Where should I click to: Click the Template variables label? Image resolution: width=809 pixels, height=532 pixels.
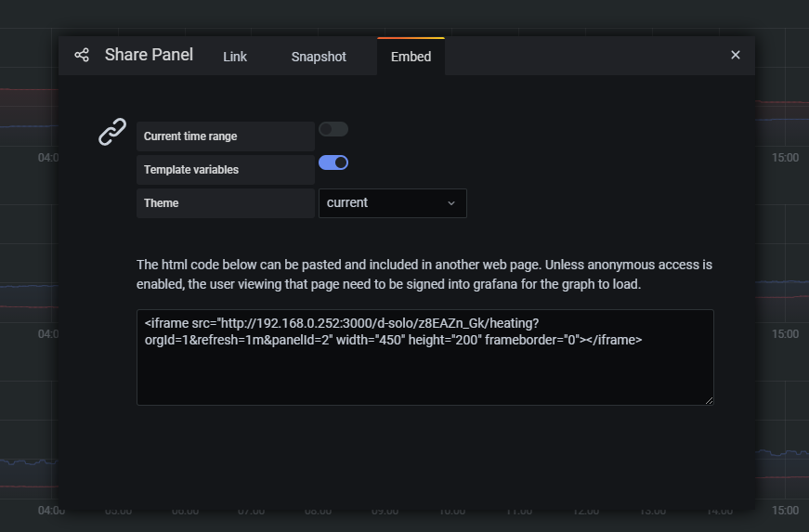tap(191, 170)
